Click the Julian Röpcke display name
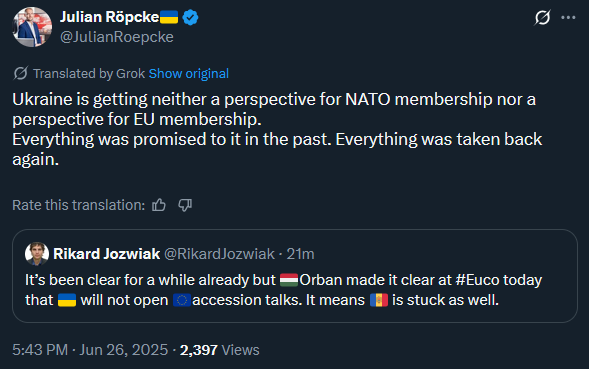The height and width of the screenshot is (369, 589). [x=109, y=17]
